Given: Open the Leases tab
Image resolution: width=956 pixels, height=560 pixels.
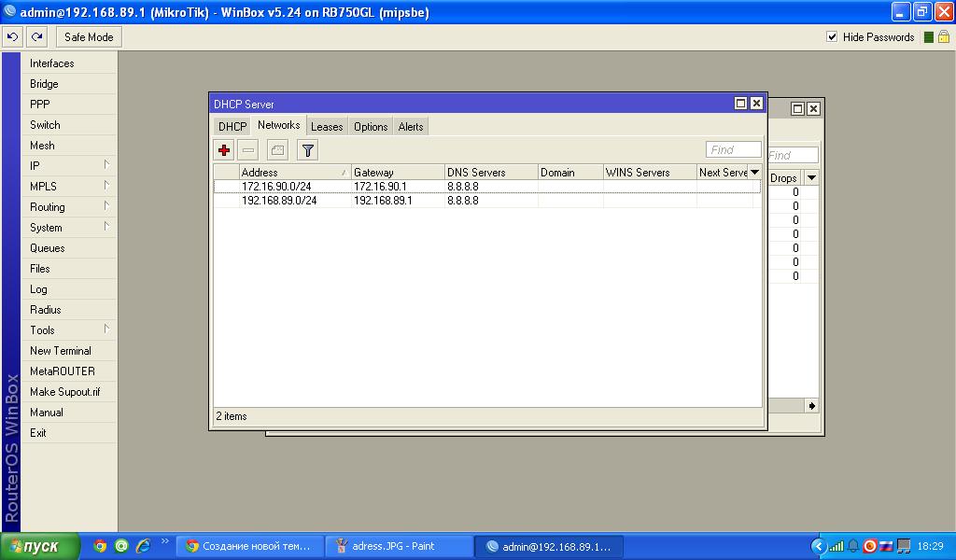Looking at the screenshot, I should pos(327,127).
